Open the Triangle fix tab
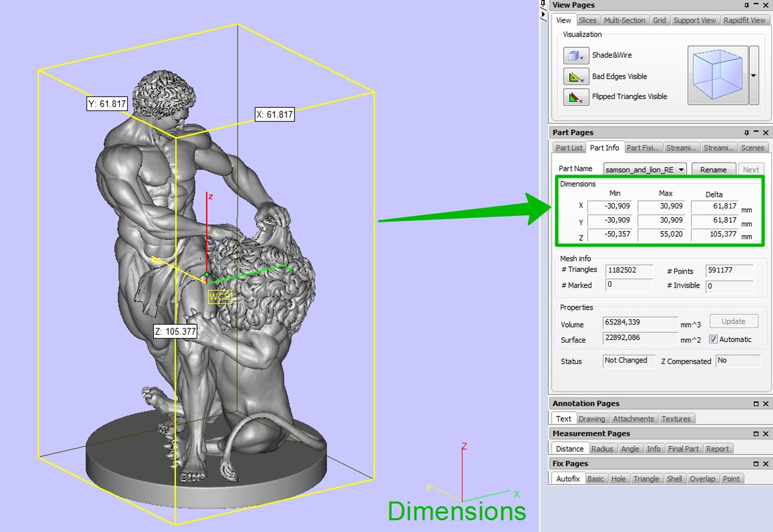The height and width of the screenshot is (532, 773). (x=646, y=479)
